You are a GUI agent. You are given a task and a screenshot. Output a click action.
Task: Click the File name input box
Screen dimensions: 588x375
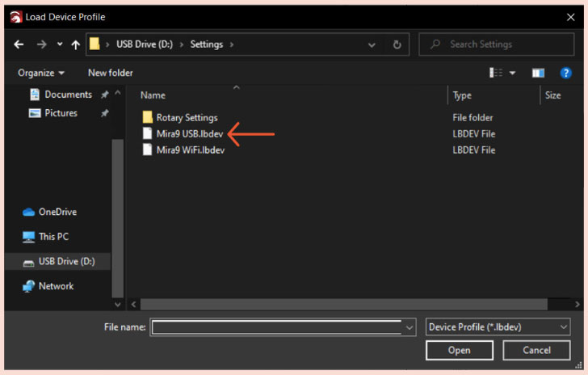pyautogui.click(x=277, y=327)
